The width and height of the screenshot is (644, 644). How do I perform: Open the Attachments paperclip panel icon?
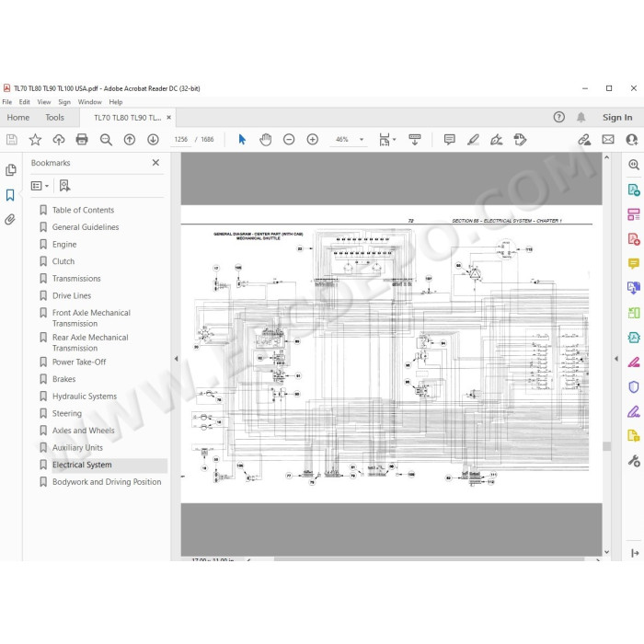pyautogui.click(x=10, y=219)
